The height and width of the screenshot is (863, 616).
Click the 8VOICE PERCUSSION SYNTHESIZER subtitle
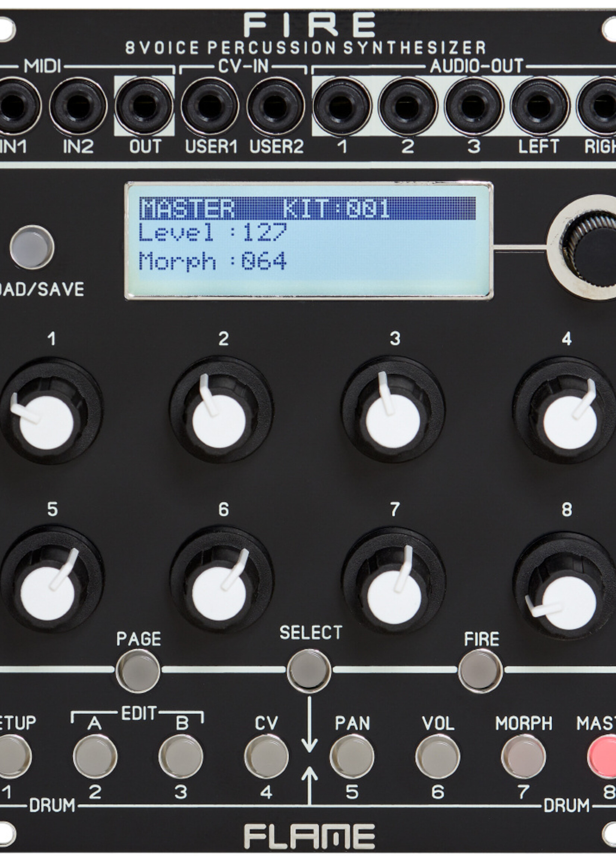point(306,48)
